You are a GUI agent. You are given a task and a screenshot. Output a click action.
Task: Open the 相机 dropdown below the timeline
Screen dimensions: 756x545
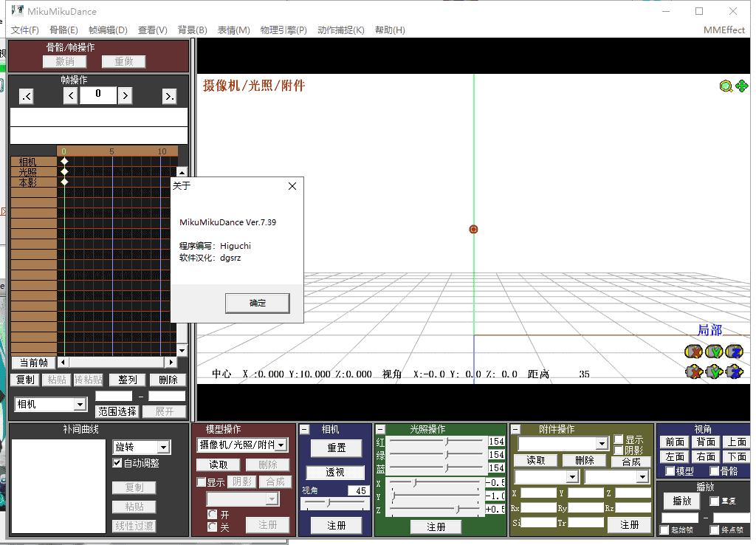[80, 405]
